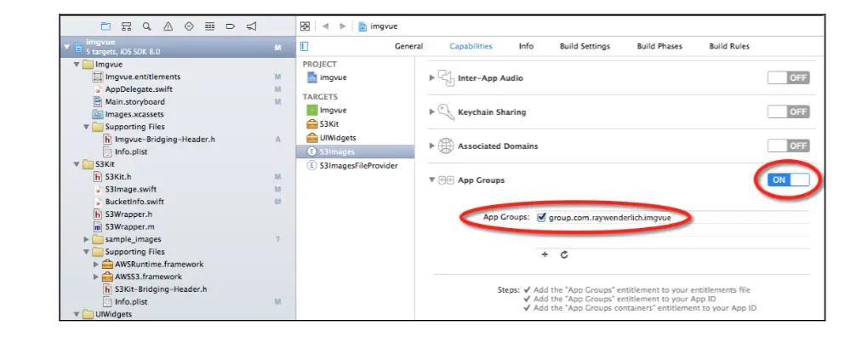Screen dimensions: 868x337
Task: Open the Symbol navigator icon
Action: pyautogui.click(x=126, y=26)
